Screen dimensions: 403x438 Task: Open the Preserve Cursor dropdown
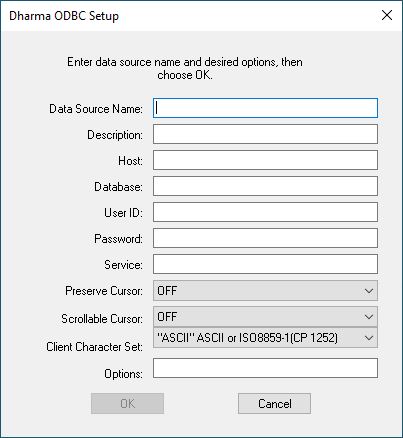coord(265,290)
